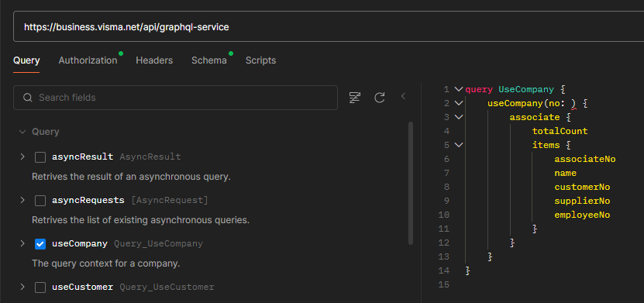
Task: Refresh the schema fields list
Action: pyautogui.click(x=380, y=98)
